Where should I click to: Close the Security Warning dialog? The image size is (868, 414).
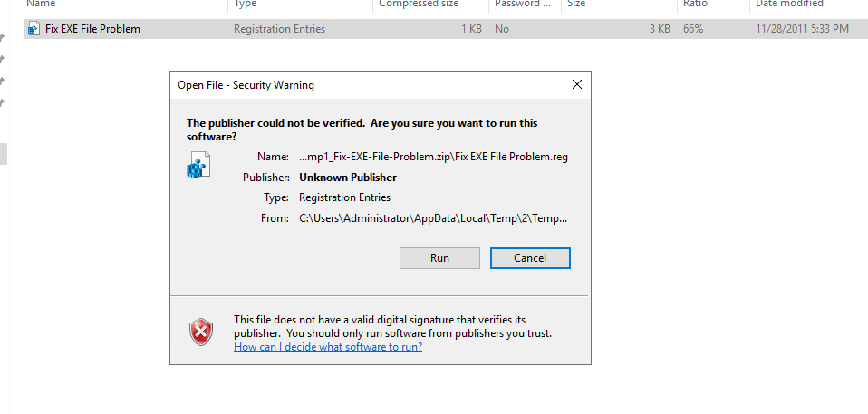click(577, 84)
